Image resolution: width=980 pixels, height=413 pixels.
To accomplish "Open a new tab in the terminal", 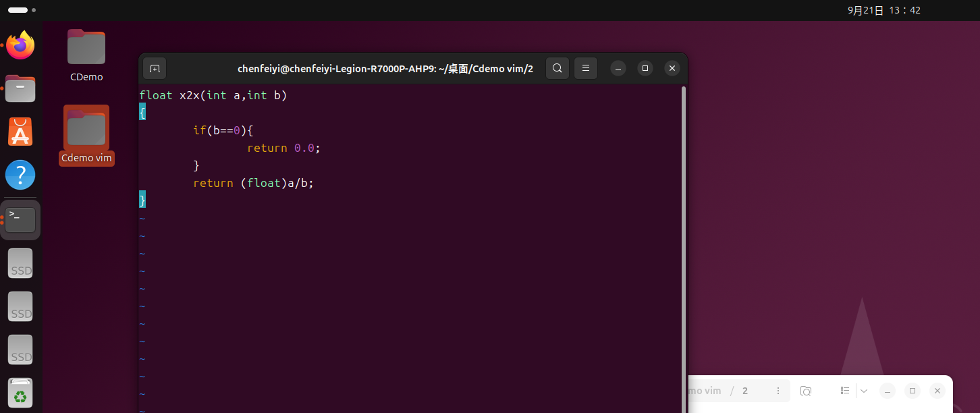I will pos(155,68).
